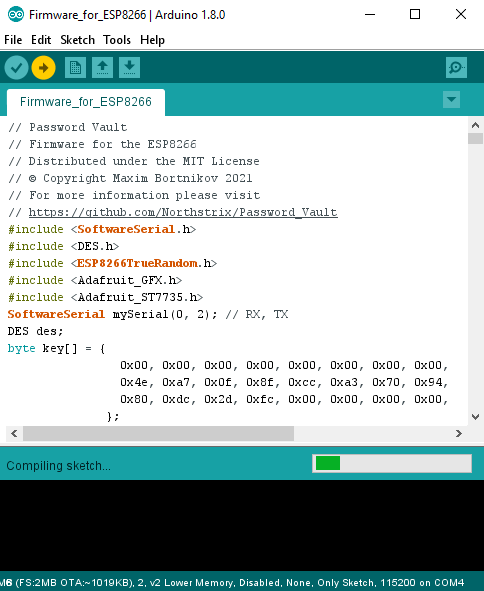Viewport: 484px width, 591px height.
Task: Click 'v2 Lower Memory' in status bar
Action: coord(191,582)
